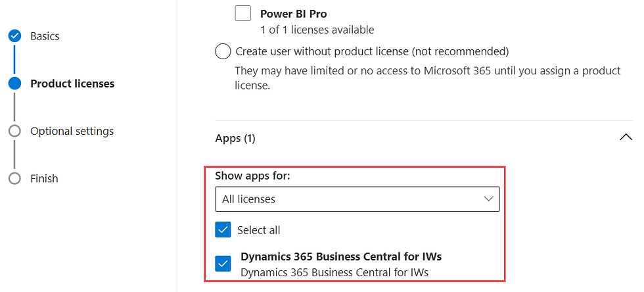Click the Apps (1) heading
Viewport: 644px width, 292px height.
point(235,139)
